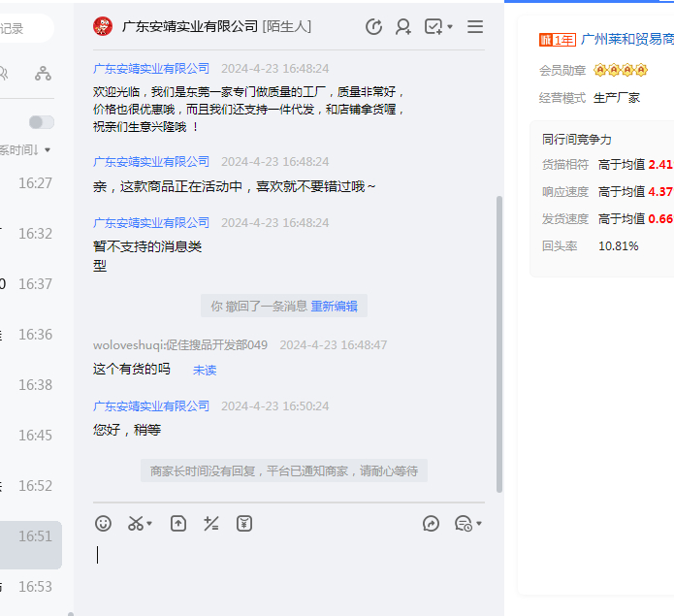Viewport: 674px width, 616px height.
Task: Expand the screenshot tool dropdown arrow
Action: pyautogui.click(x=149, y=523)
